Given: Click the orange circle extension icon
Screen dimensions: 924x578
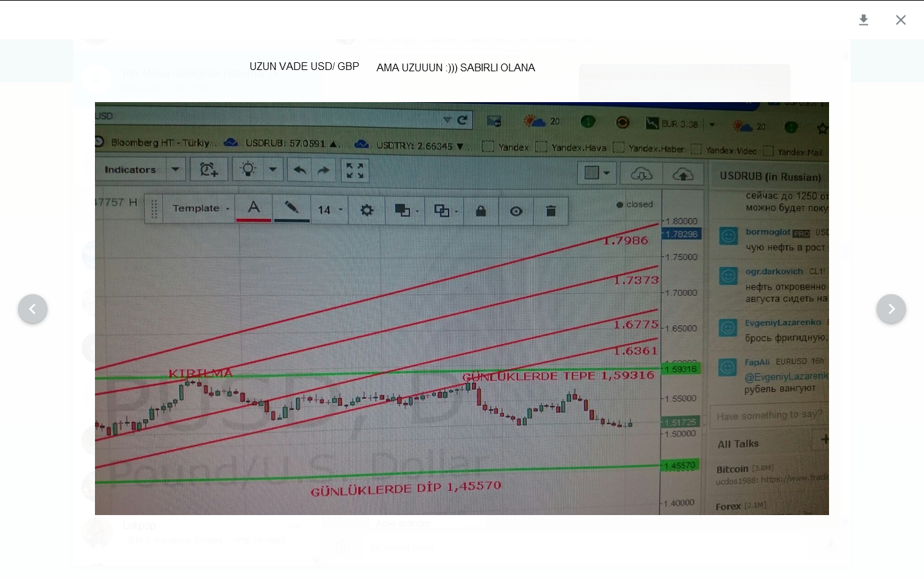Looking at the screenshot, I should point(622,123).
